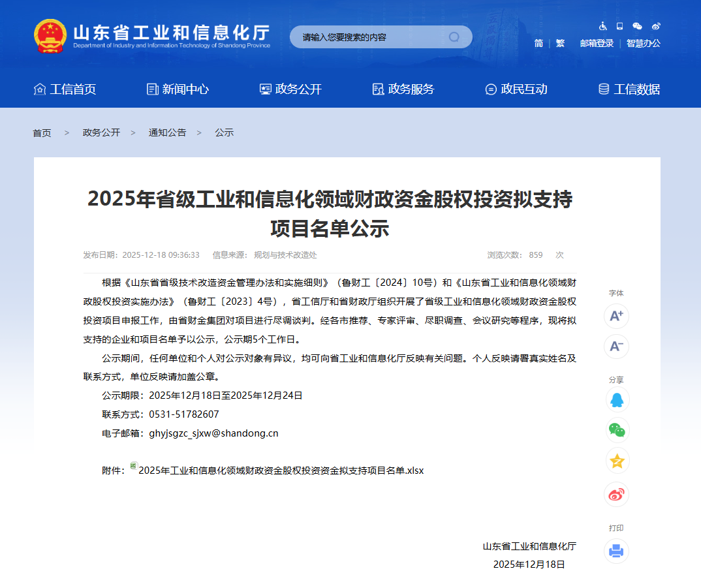Switch to simplified Chinese with 简

click(538, 43)
